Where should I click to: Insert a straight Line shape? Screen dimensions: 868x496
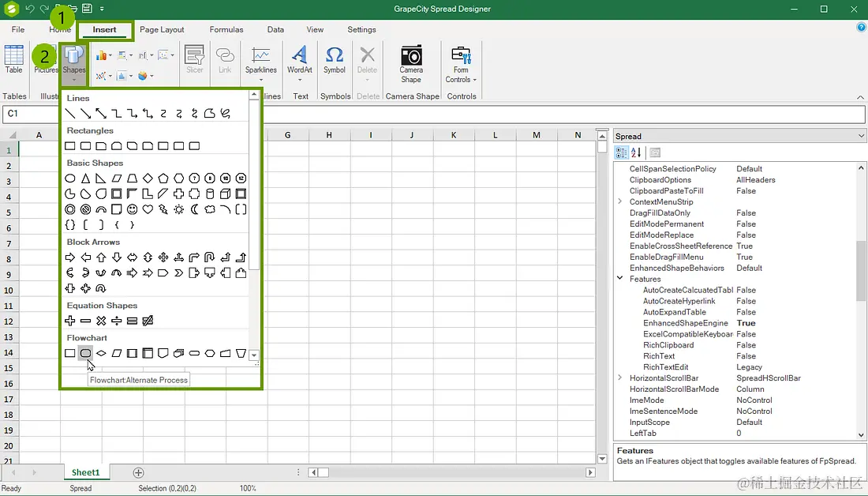[69, 114]
